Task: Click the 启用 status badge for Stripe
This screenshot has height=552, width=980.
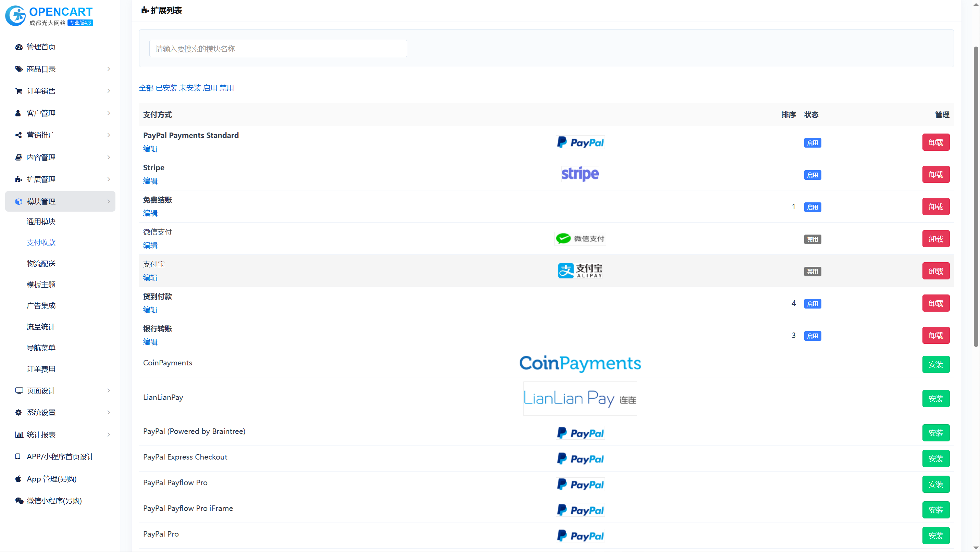Action: [812, 175]
